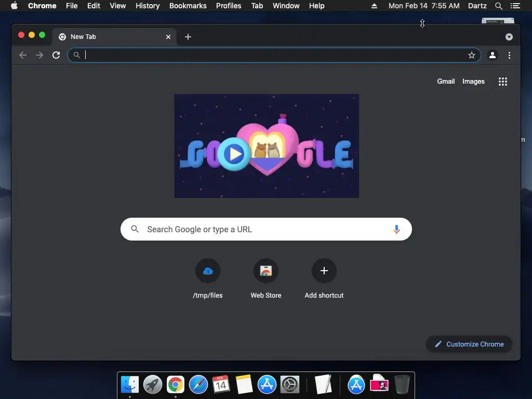Open the View menu
This screenshot has height=399, width=532.
click(x=118, y=6)
